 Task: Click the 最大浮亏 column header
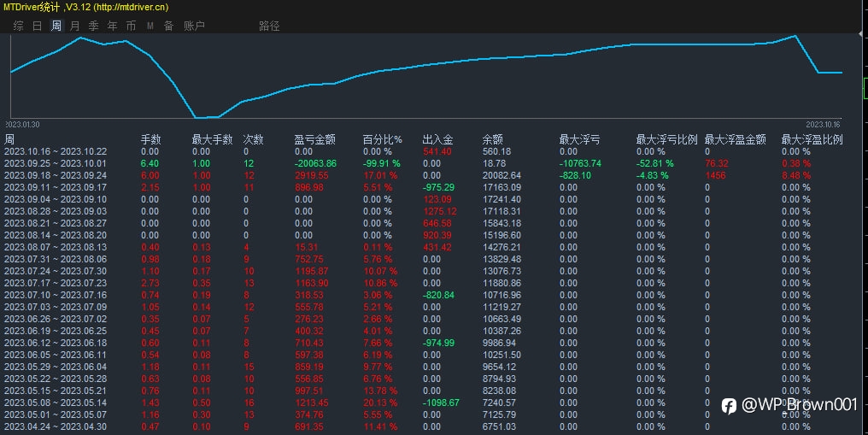[579, 139]
